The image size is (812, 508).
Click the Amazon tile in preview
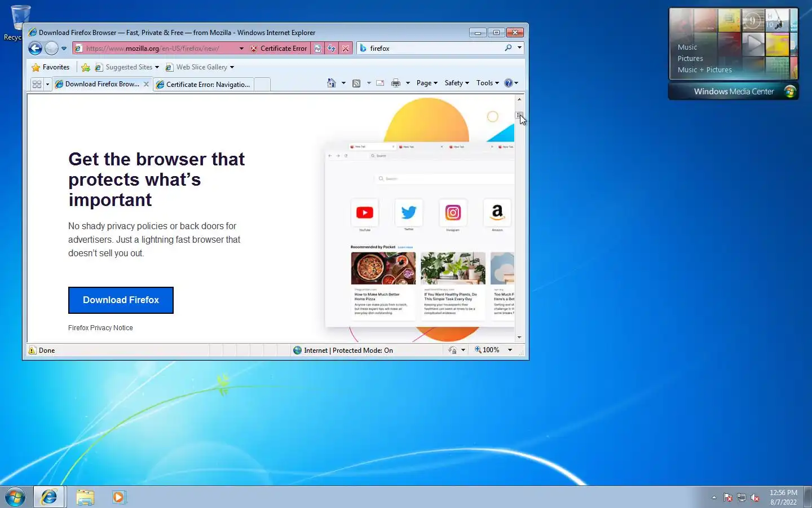497,213
